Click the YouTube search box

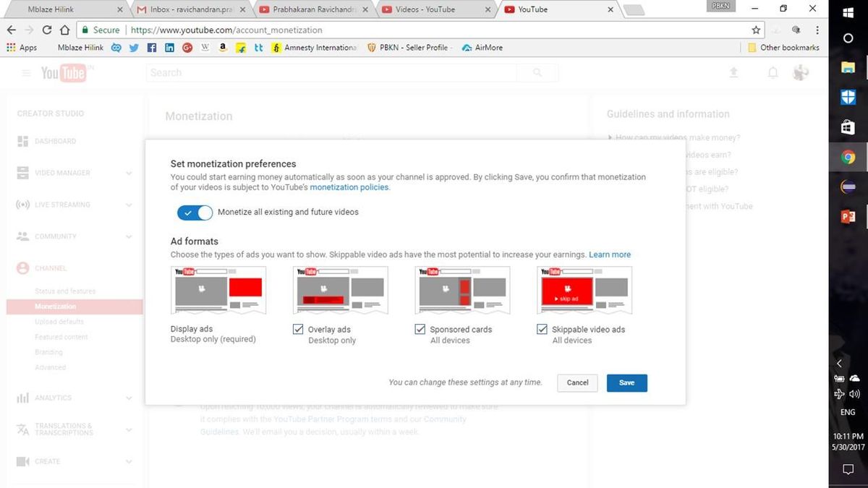point(331,72)
